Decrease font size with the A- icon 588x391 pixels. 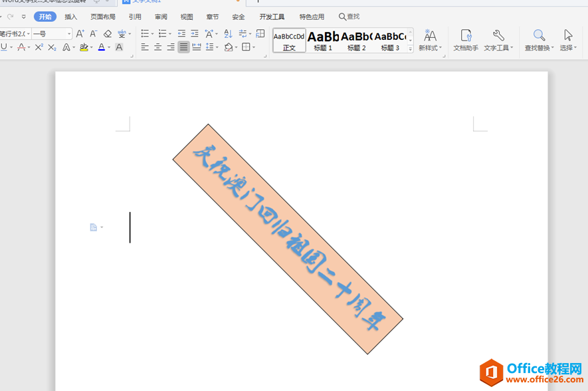(94, 34)
